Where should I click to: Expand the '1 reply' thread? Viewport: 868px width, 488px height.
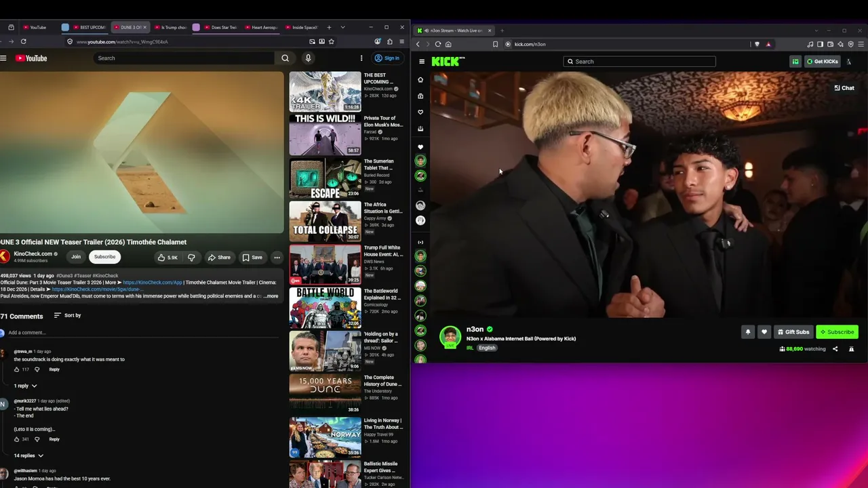click(x=25, y=386)
